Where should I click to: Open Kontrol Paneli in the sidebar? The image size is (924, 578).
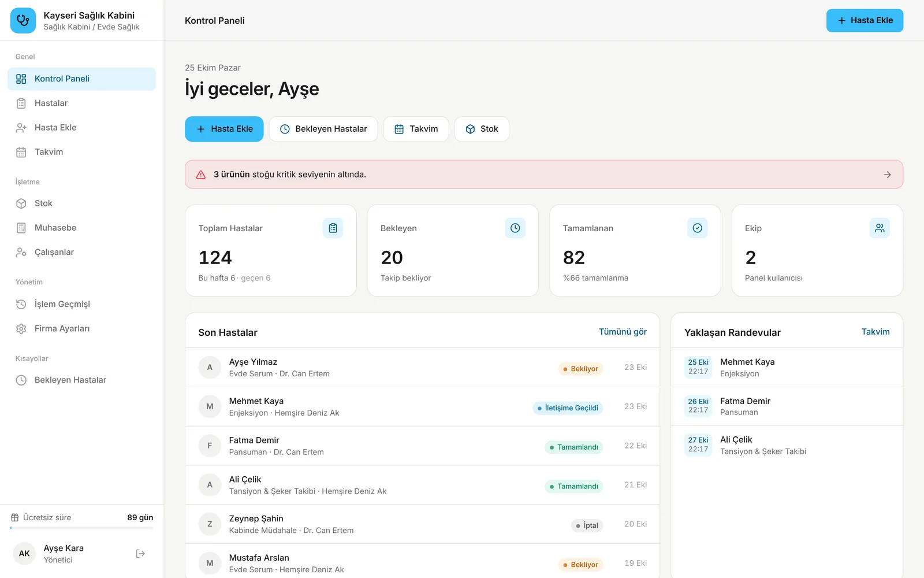click(81, 79)
